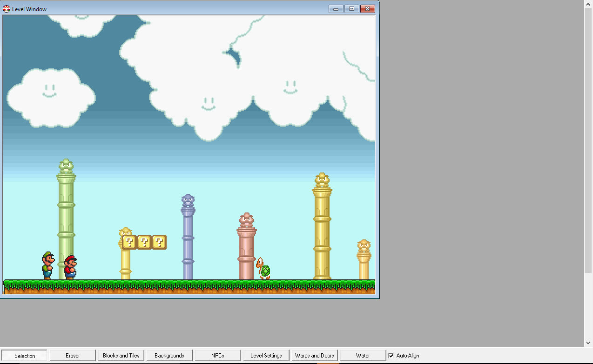Click the Luigi character sprite
Image resolution: width=593 pixels, height=364 pixels.
47,265
